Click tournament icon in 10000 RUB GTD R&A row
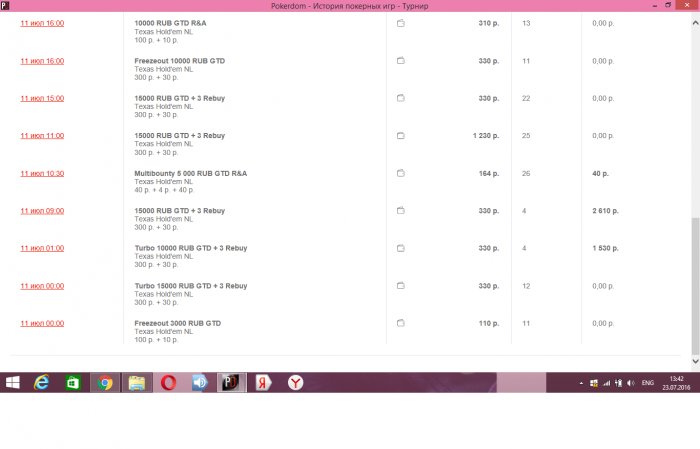700x449 pixels. pyautogui.click(x=400, y=23)
